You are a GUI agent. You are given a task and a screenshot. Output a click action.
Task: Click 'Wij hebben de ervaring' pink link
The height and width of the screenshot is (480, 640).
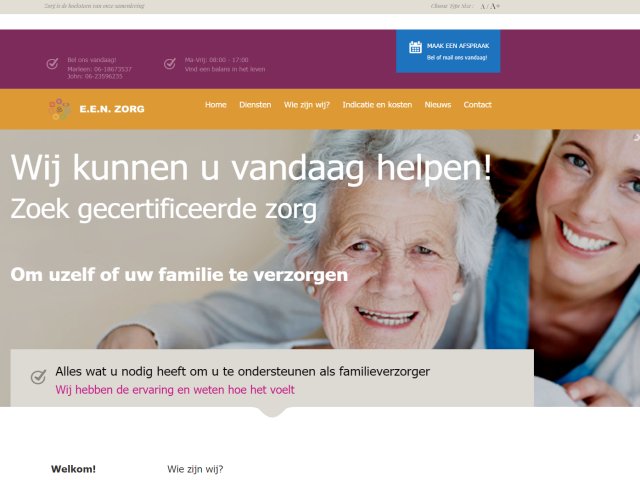[x=175, y=390]
